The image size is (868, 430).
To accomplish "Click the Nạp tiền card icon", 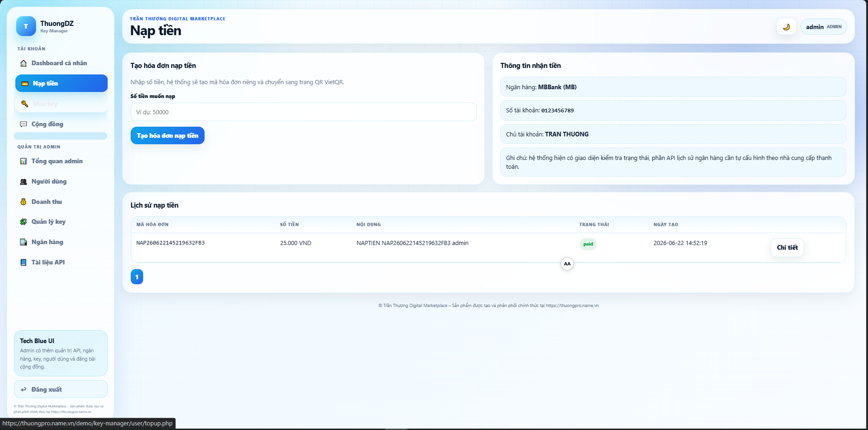I will click(x=25, y=84).
